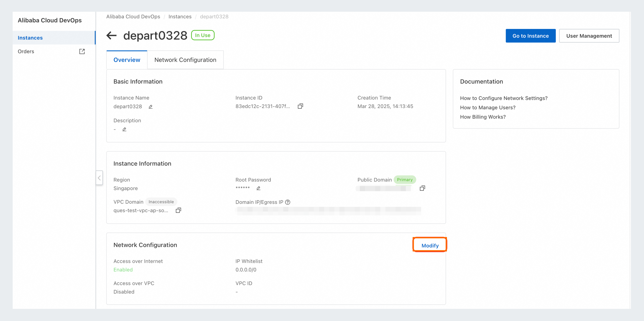Collapse the left sidebar panel
Viewport: 644px width, 321px height.
point(99,178)
